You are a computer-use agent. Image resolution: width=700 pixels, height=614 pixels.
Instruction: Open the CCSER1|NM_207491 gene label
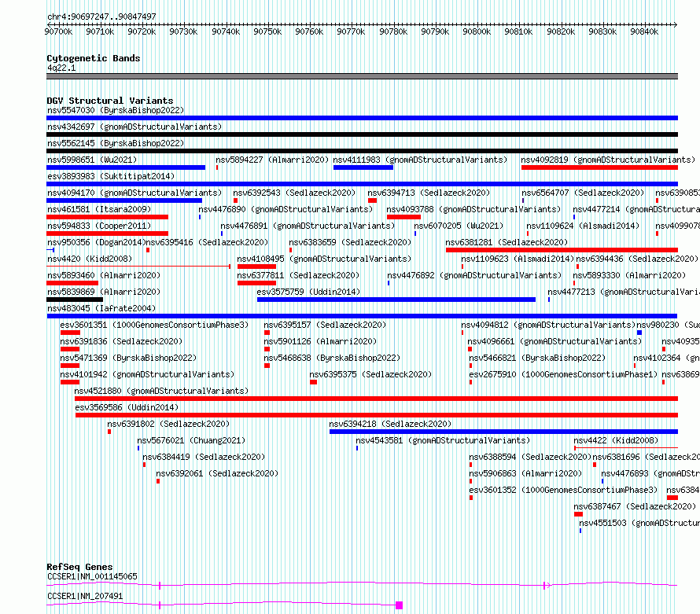click(85, 596)
